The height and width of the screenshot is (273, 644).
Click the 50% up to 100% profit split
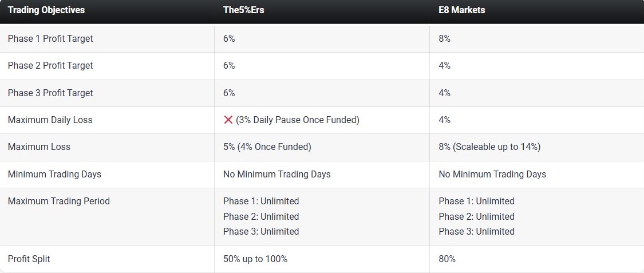pyautogui.click(x=255, y=259)
